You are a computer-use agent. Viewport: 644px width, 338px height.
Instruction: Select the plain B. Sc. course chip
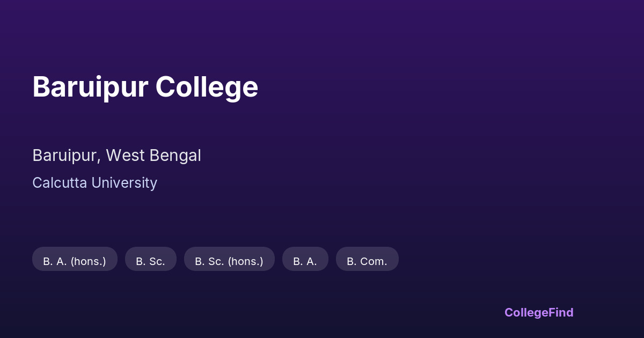pyautogui.click(x=150, y=261)
